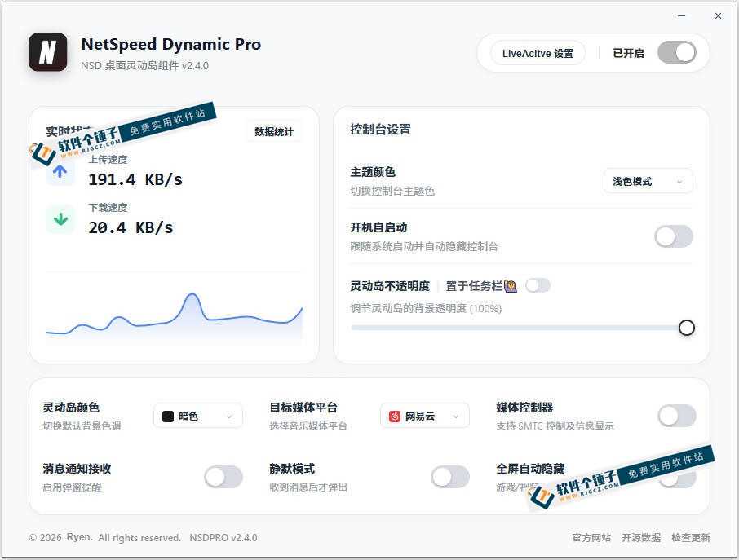
Task: Open LiveAcitve 设置
Action: coord(538,53)
